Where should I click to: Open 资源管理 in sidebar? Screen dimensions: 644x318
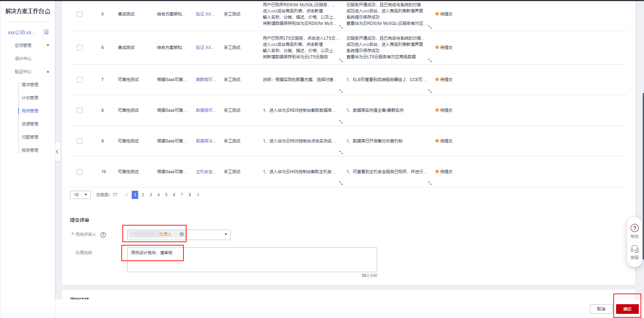[x=30, y=124]
